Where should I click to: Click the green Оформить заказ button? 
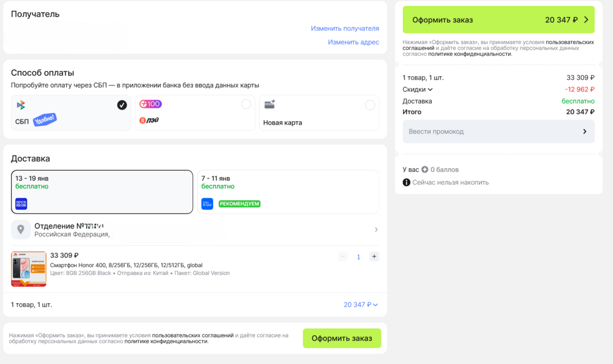pos(341,338)
